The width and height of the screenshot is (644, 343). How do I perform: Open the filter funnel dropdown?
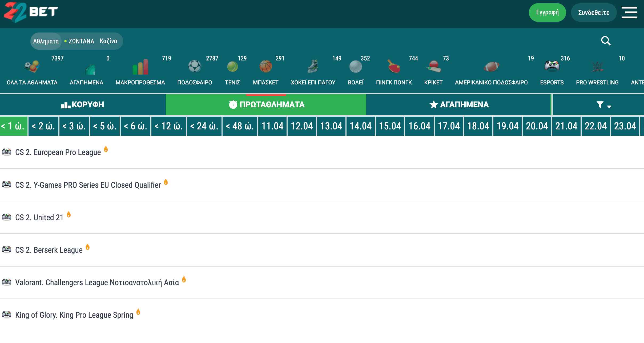click(x=603, y=105)
